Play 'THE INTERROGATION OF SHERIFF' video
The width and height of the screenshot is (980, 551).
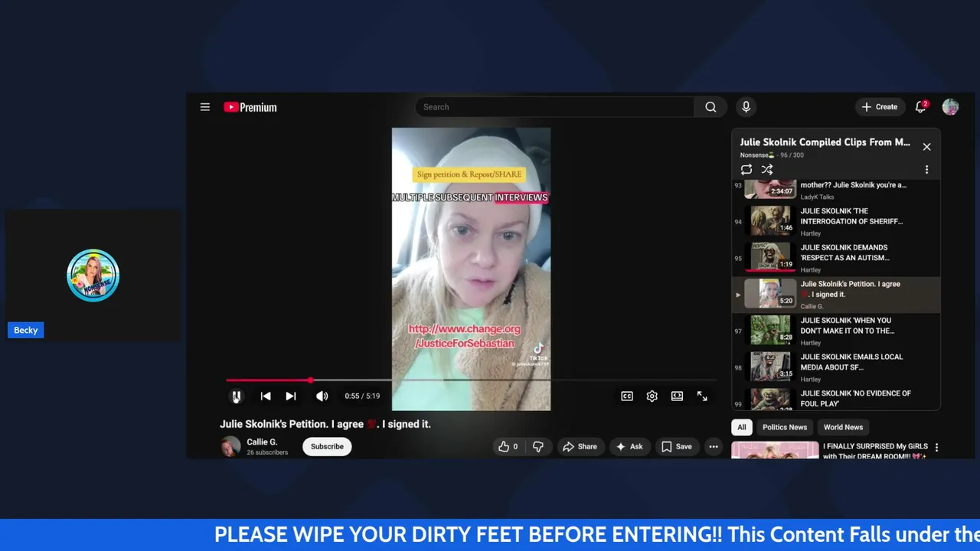835,222
